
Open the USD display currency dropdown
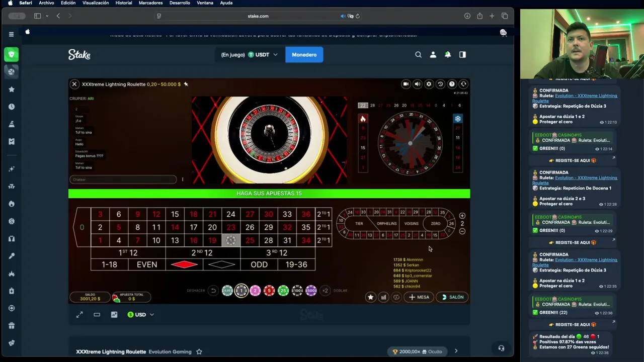[x=140, y=315]
